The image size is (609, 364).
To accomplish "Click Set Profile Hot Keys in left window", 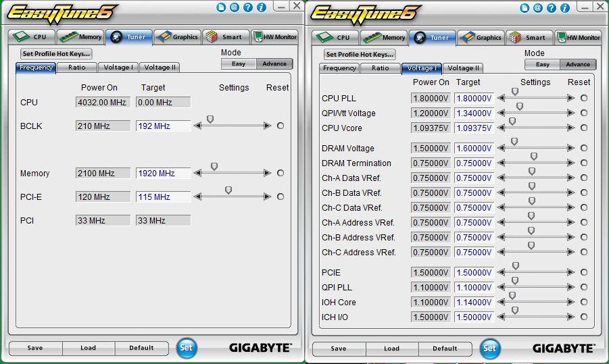I will click(56, 53).
